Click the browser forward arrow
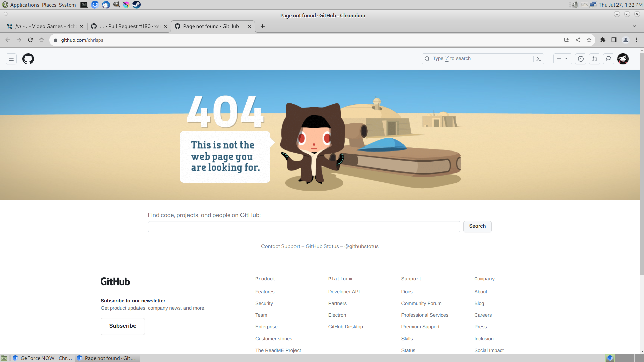644x362 pixels. tap(19, 40)
